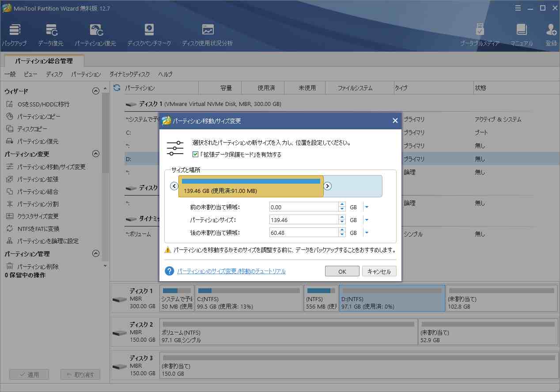The width and height of the screenshot is (560, 392).
Task: Increase 後の未割り当て領域 value with up stepper
Action: [x=342, y=230]
